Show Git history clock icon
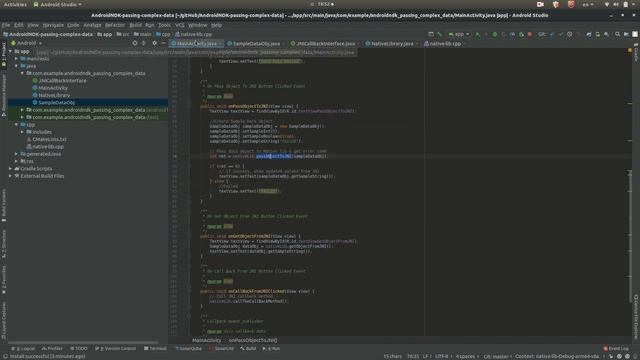The width and height of the screenshot is (640, 360). click(x=569, y=35)
